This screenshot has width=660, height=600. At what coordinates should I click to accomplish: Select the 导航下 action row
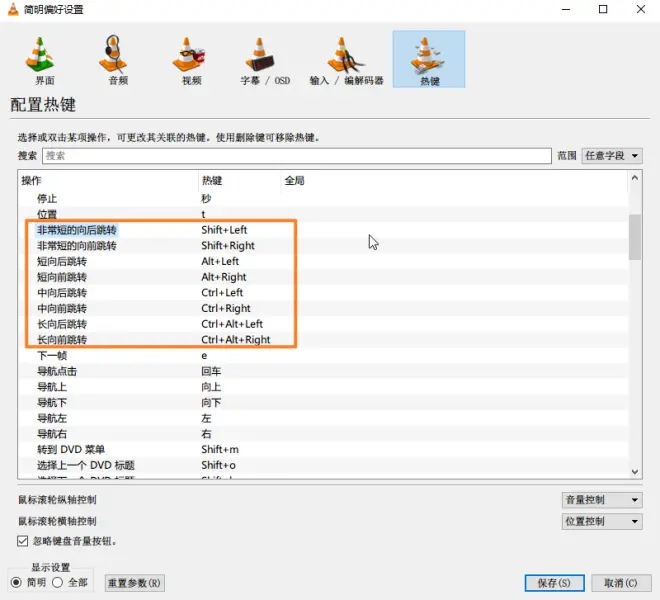[323, 403]
